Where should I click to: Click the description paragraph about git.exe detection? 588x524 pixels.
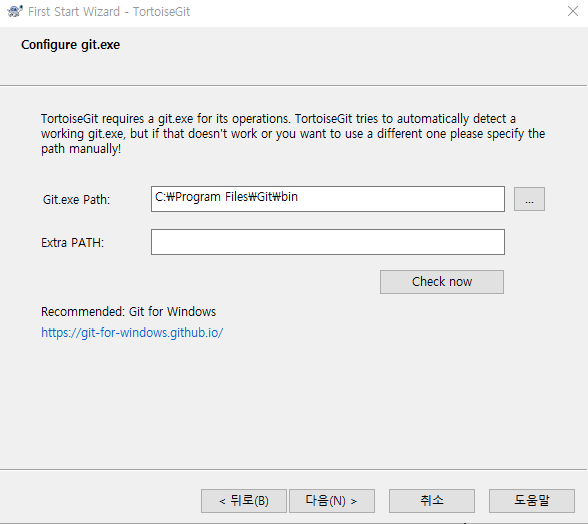pos(293,134)
